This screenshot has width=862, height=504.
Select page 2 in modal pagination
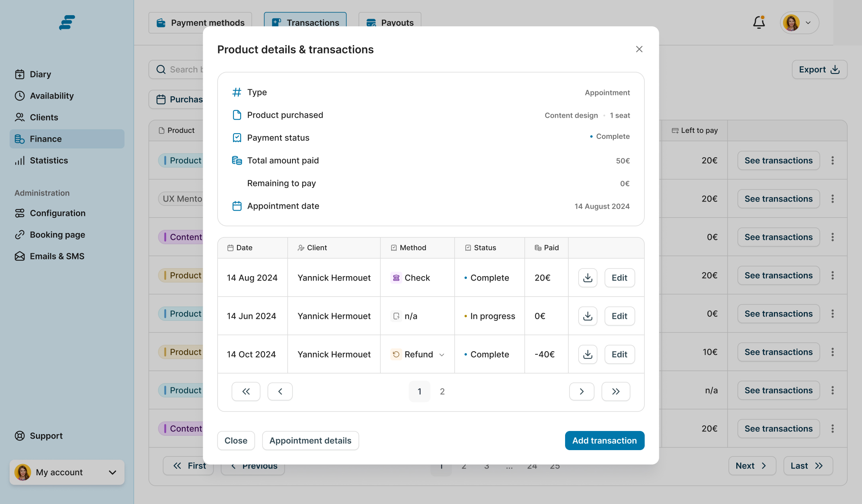click(x=442, y=391)
